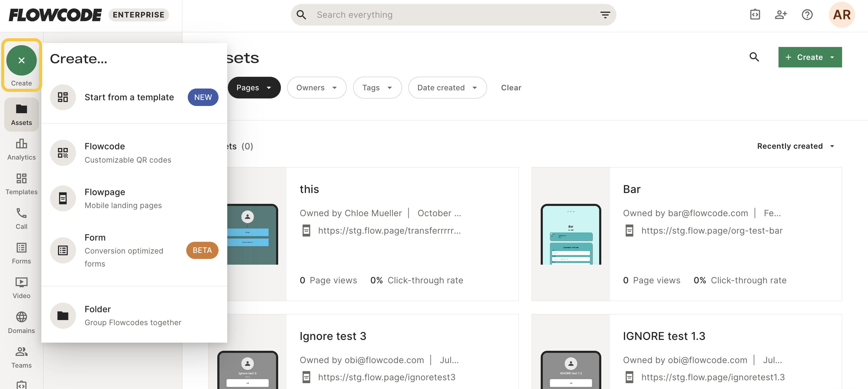
Task: Click the Flowpage icon in Create menu
Action: [63, 198]
